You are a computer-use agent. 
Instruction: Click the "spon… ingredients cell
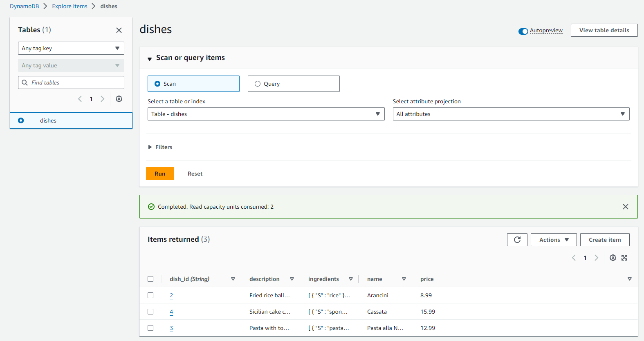(x=328, y=312)
